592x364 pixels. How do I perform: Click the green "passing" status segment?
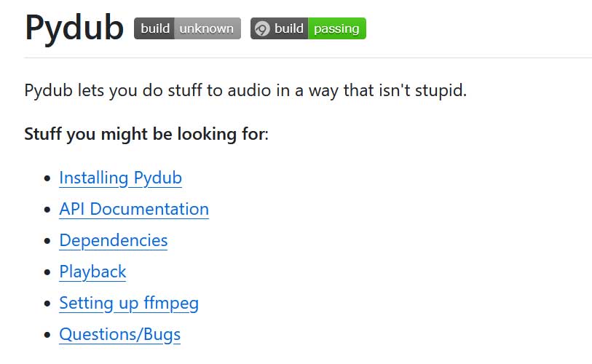(336, 28)
